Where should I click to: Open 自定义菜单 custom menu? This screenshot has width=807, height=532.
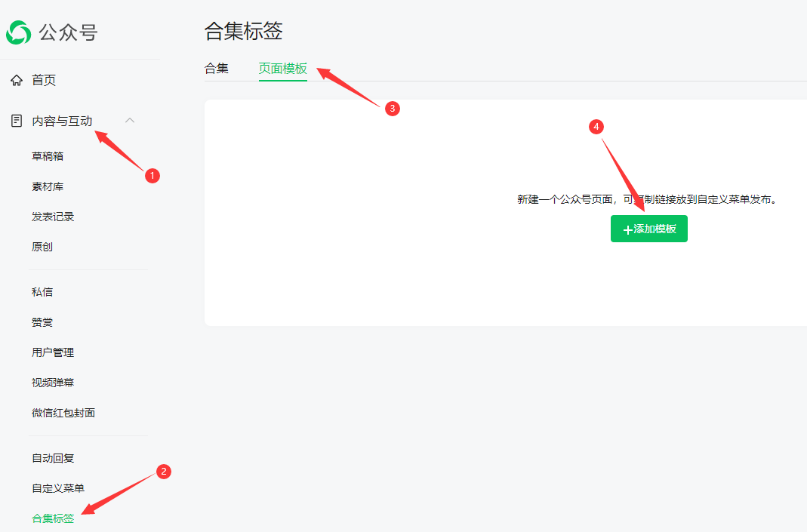click(58, 488)
